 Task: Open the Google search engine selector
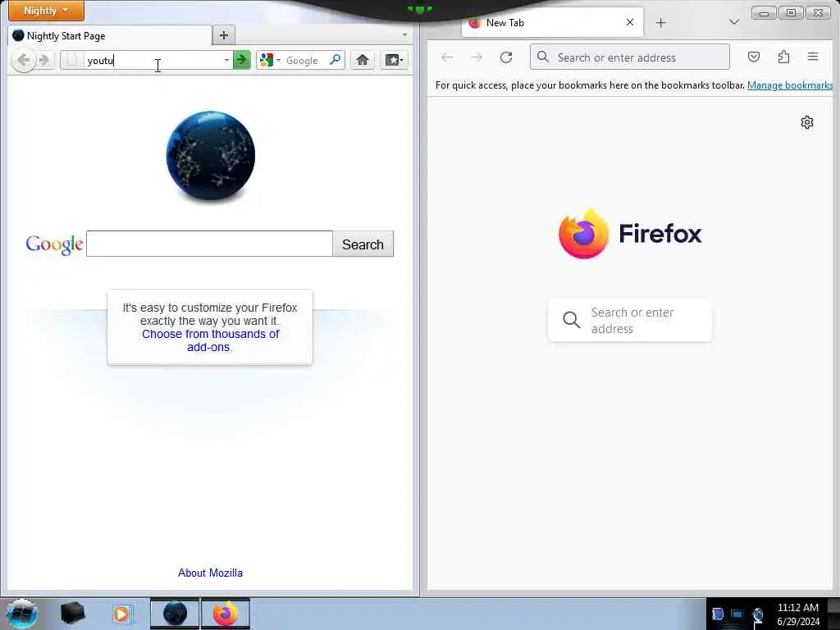pos(270,60)
